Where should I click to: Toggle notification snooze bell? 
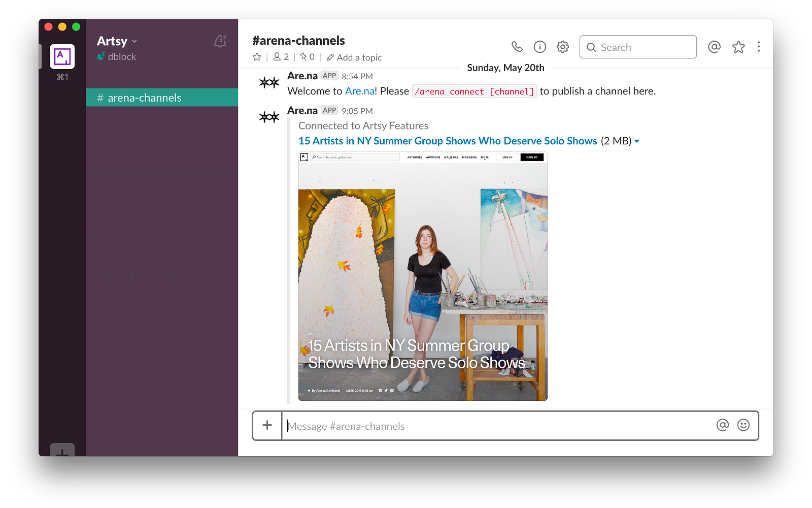point(220,41)
